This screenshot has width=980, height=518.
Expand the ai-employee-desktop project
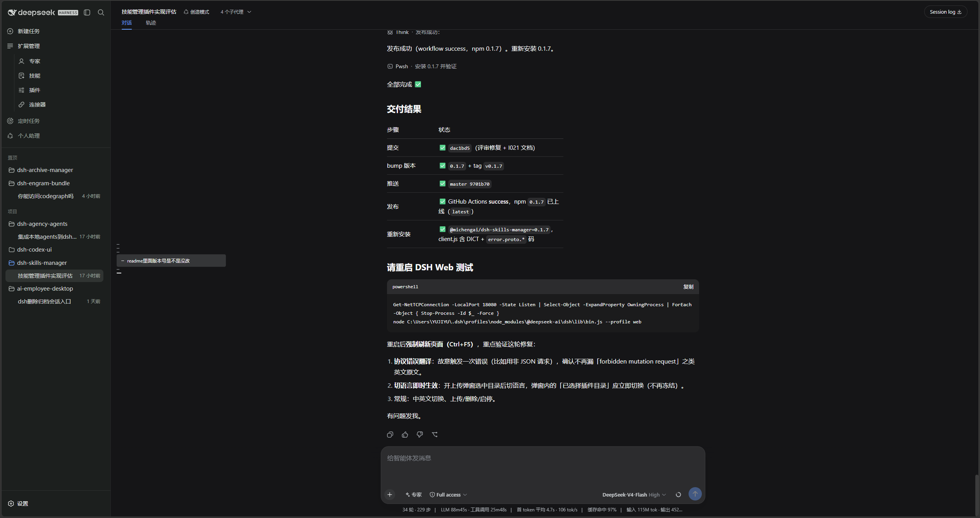coord(45,289)
